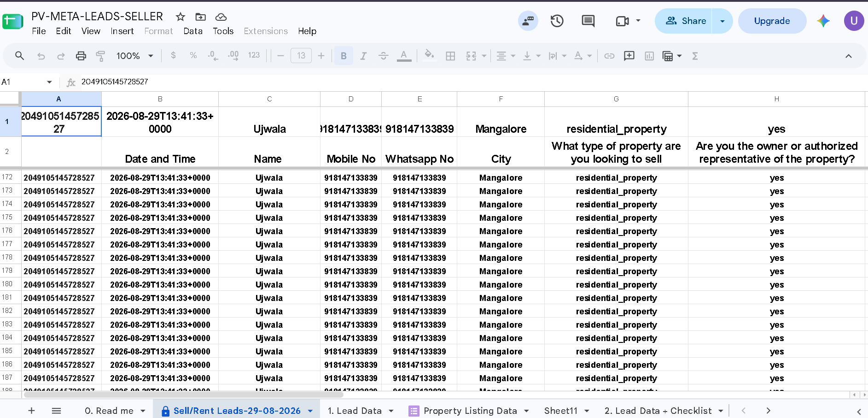The height and width of the screenshot is (418, 868).
Task: Decrease font size minus button
Action: pyautogui.click(x=280, y=56)
